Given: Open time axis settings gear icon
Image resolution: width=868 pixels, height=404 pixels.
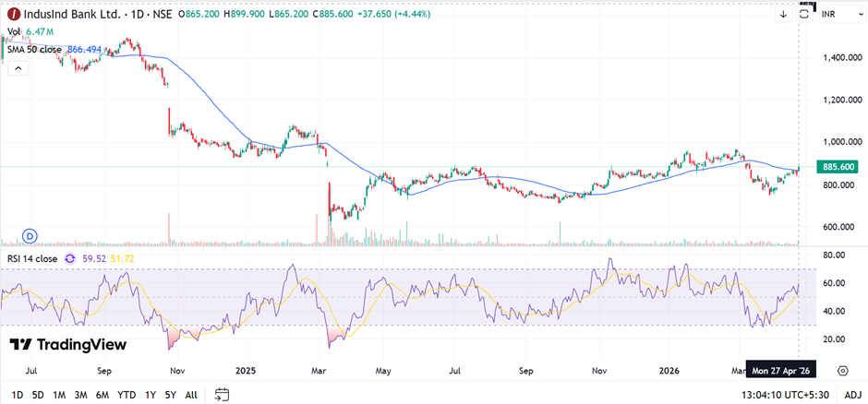Looking at the screenshot, I should click(843, 371).
